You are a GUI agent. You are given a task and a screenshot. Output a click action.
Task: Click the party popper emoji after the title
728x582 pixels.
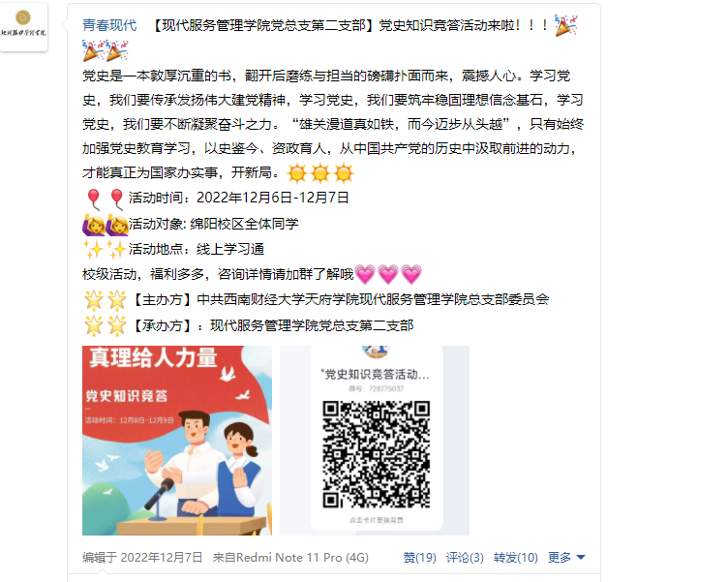point(566,25)
